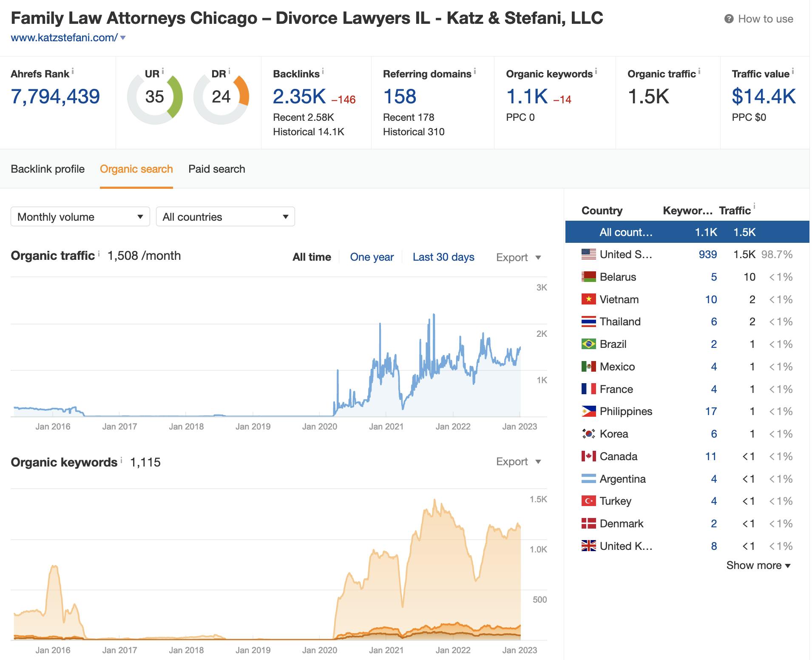The height and width of the screenshot is (660, 812).
Task: Click the Ahrefs Rank info icon
Action: pos(73,71)
